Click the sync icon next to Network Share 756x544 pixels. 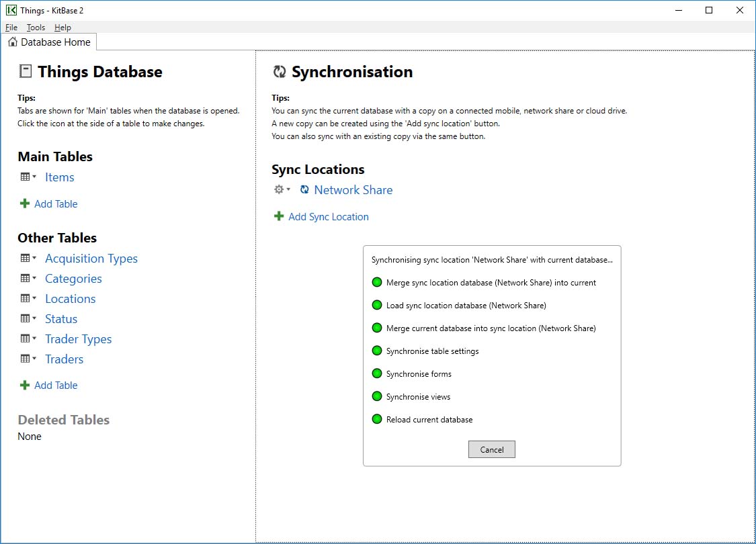point(304,189)
